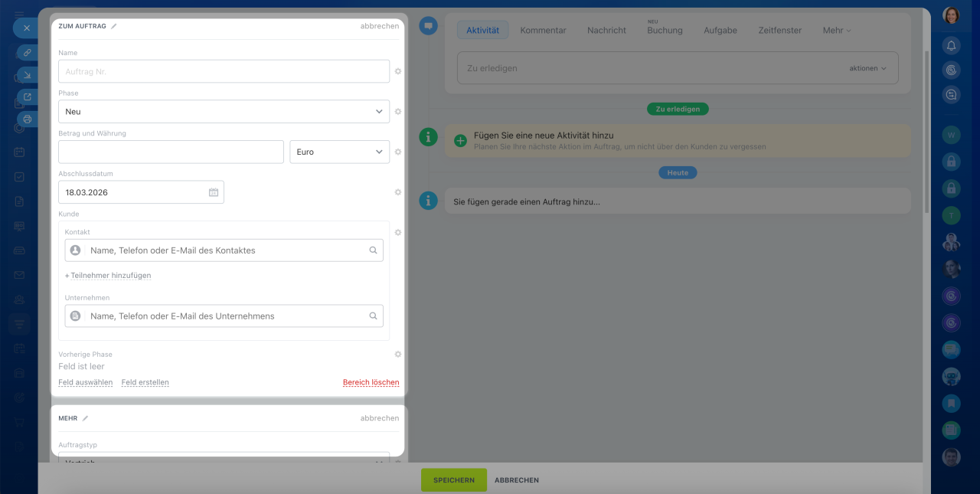Open the Mehr tab dropdown
Viewport: 980px width, 494px height.
(x=837, y=30)
